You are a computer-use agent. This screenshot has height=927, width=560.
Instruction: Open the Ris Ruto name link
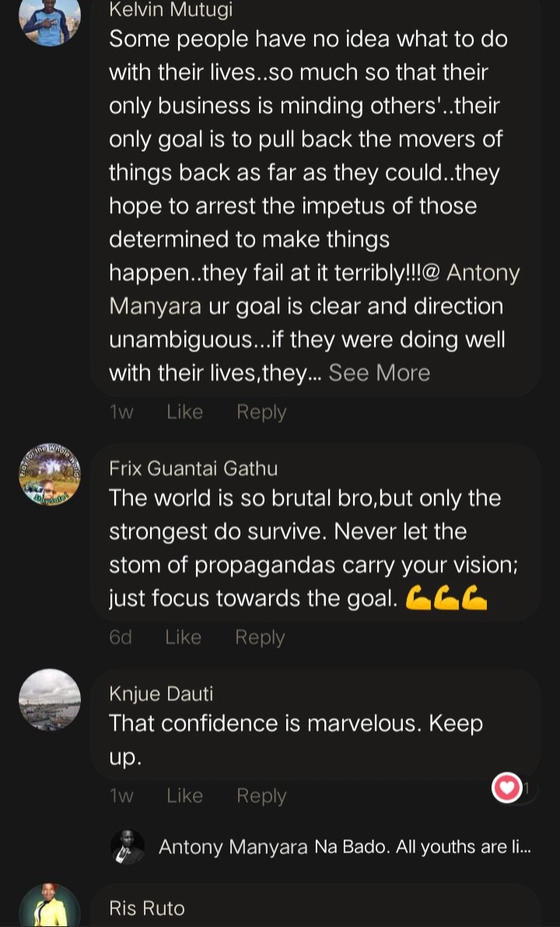[147, 908]
